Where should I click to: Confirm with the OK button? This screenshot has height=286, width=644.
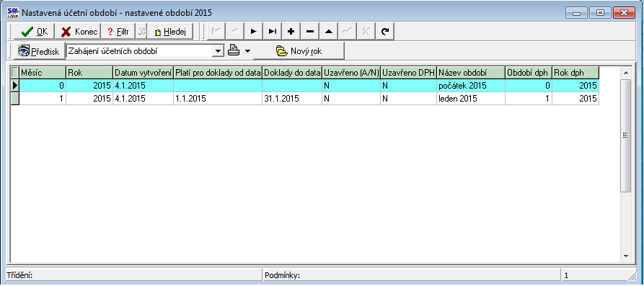(x=34, y=32)
